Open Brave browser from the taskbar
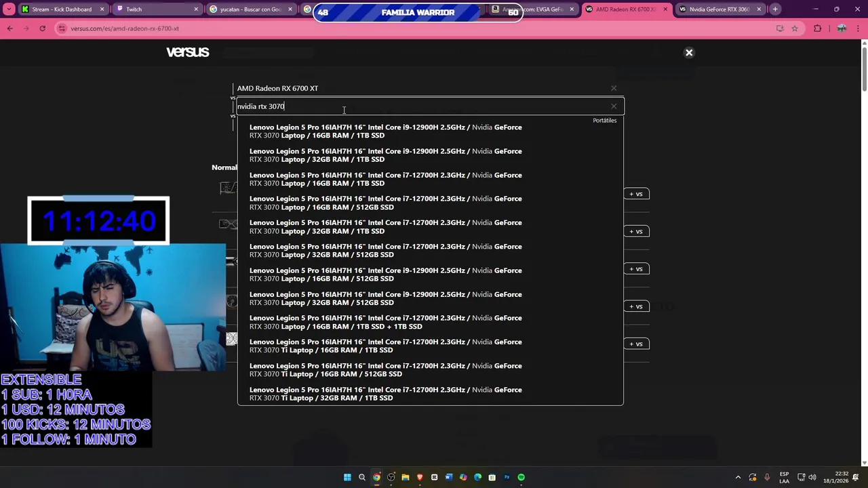Viewport: 868px width, 488px height. (420, 477)
